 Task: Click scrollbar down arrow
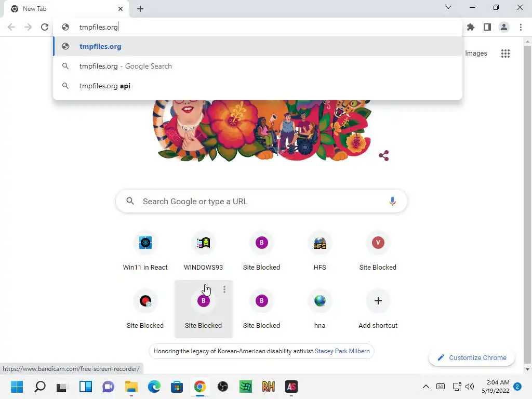click(x=527, y=369)
